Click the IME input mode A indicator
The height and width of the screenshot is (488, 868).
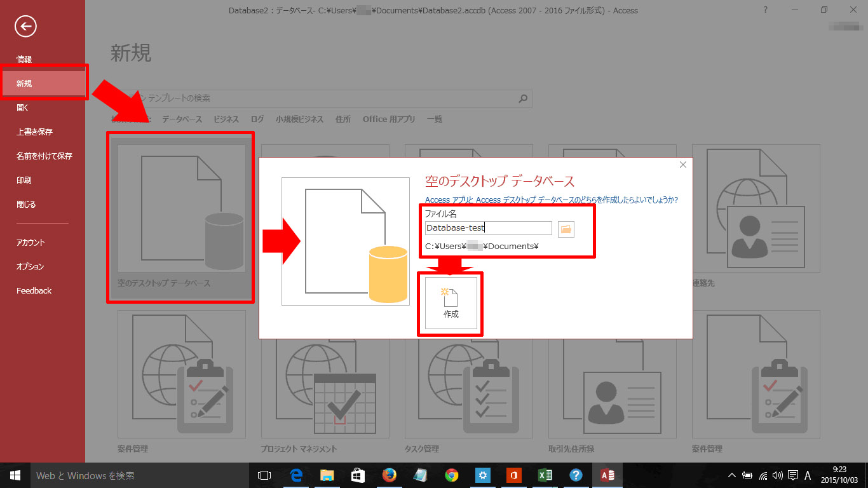808,475
